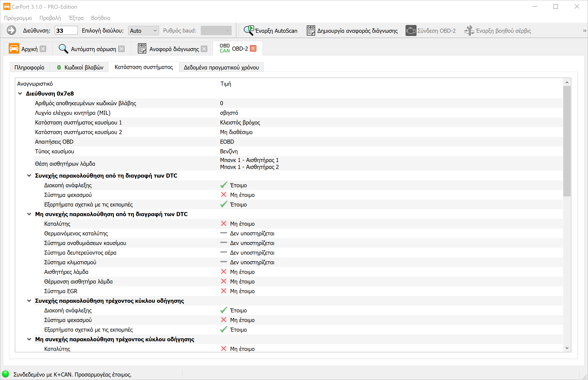
Task: Click the Σύνδεση OBD-2 engine icon
Action: coord(411,31)
